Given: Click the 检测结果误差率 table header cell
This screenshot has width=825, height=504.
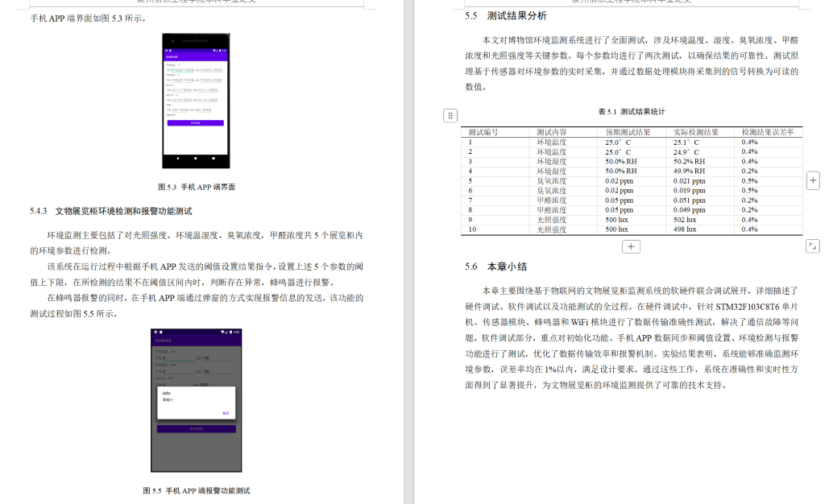Looking at the screenshot, I should (767, 131).
